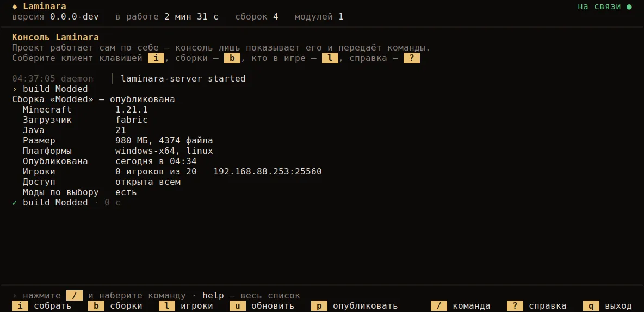Viewport: 644px width, 312px height.
Task: Open '? справка' in the footer
Action: 536,306
